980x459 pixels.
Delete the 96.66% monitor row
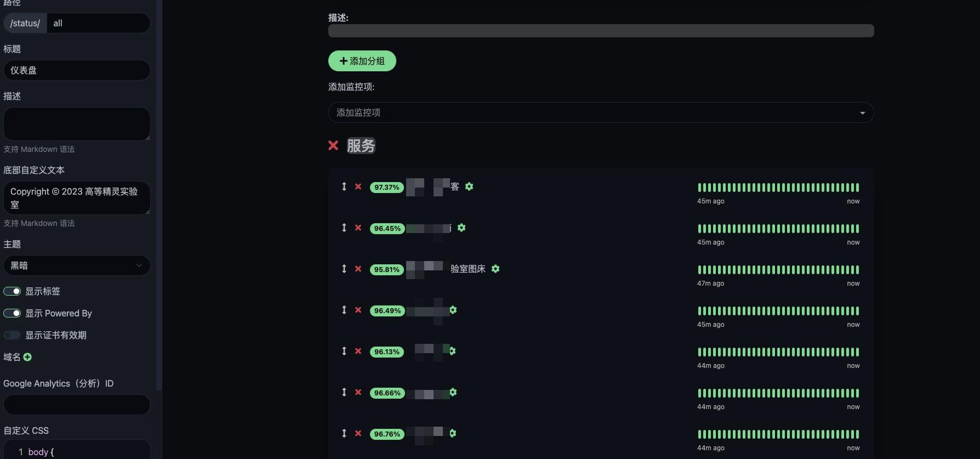point(358,392)
